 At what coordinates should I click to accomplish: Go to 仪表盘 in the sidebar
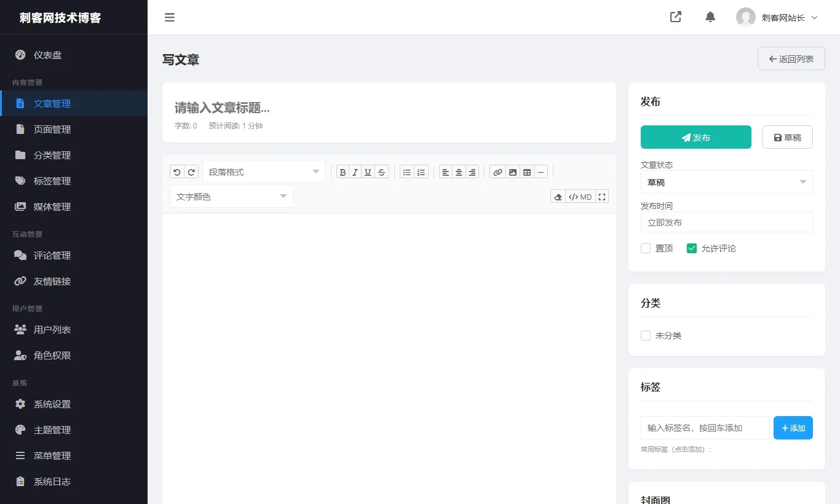[x=74, y=55]
